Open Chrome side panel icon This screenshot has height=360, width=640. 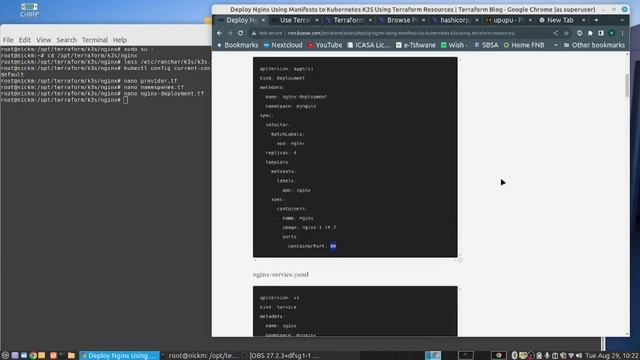coord(601,33)
